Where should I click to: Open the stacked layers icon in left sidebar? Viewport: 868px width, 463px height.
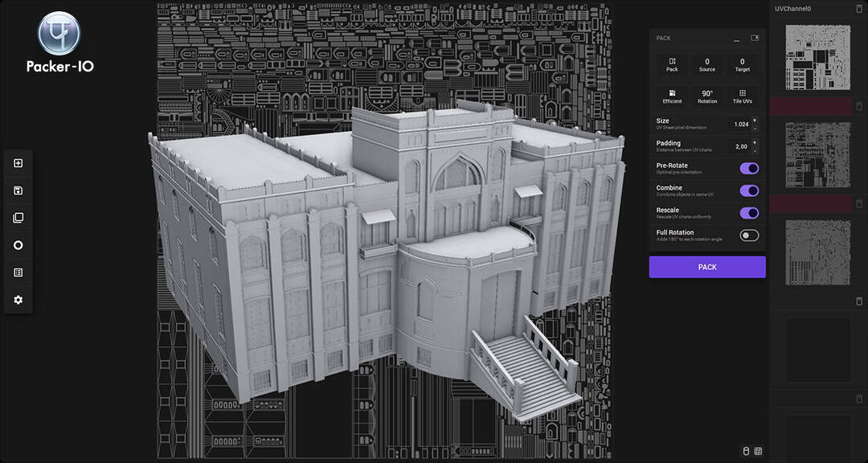tap(18, 218)
